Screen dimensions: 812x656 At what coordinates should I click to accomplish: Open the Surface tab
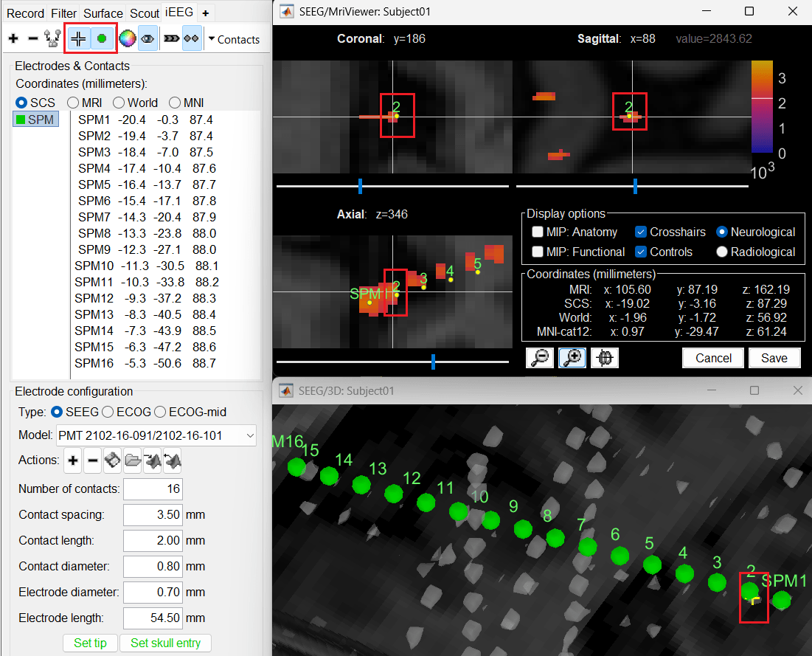(103, 13)
